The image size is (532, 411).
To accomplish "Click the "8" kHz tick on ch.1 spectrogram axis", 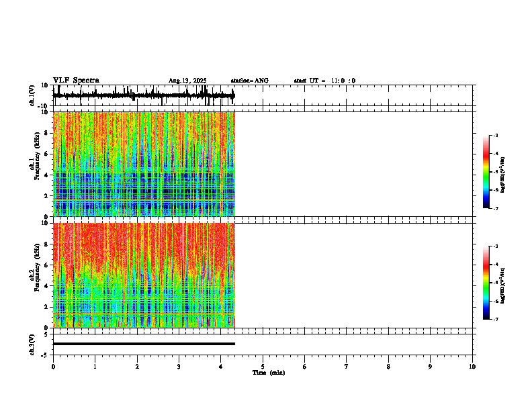I will [x=47, y=133].
